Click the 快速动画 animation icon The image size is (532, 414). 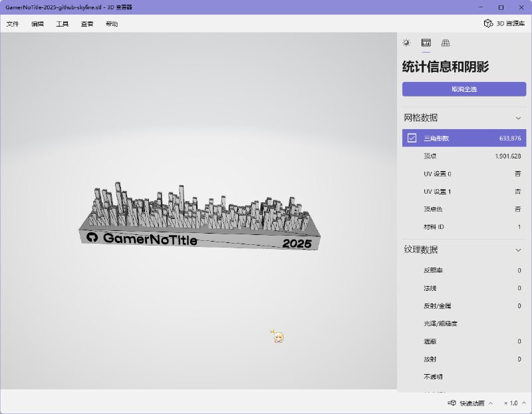coord(452,403)
